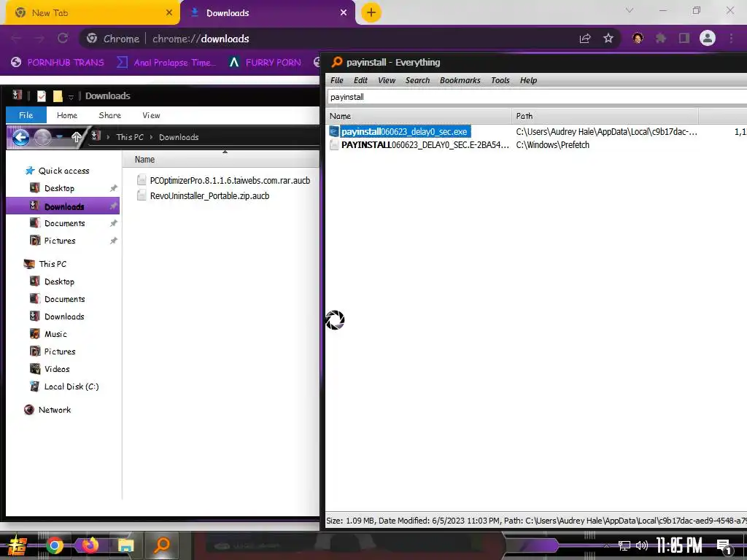Select This PC in the navigation pane

click(x=53, y=264)
